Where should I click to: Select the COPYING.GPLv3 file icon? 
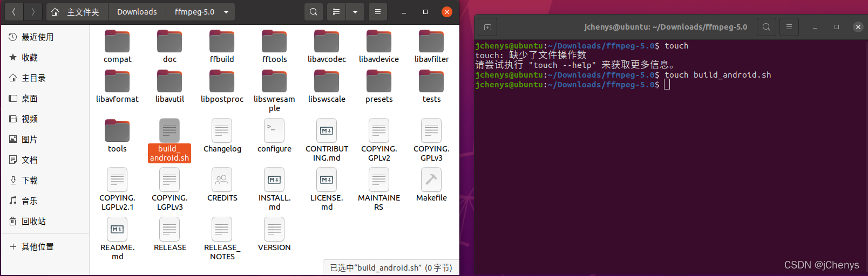[431, 130]
